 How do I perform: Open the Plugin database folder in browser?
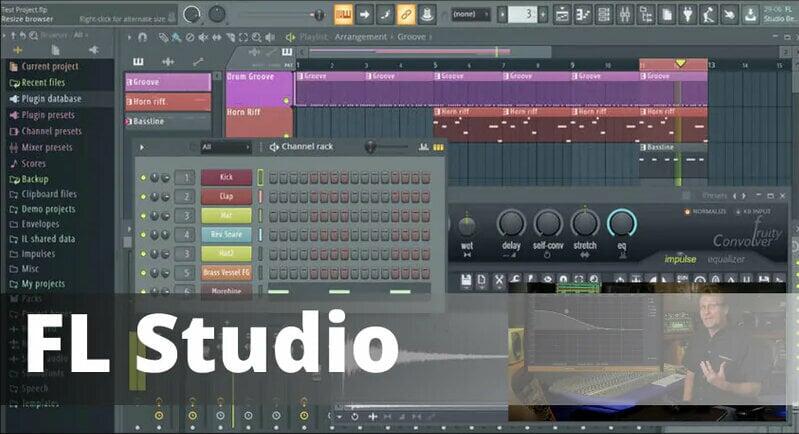point(51,99)
